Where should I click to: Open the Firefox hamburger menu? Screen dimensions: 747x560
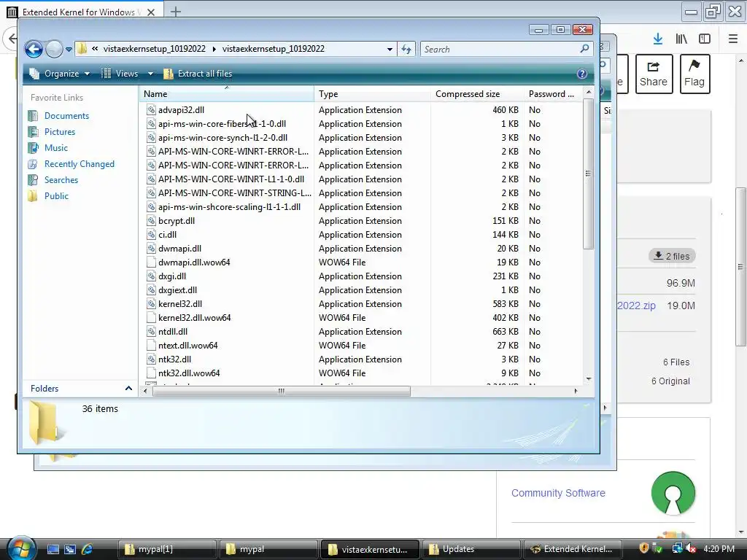point(733,39)
